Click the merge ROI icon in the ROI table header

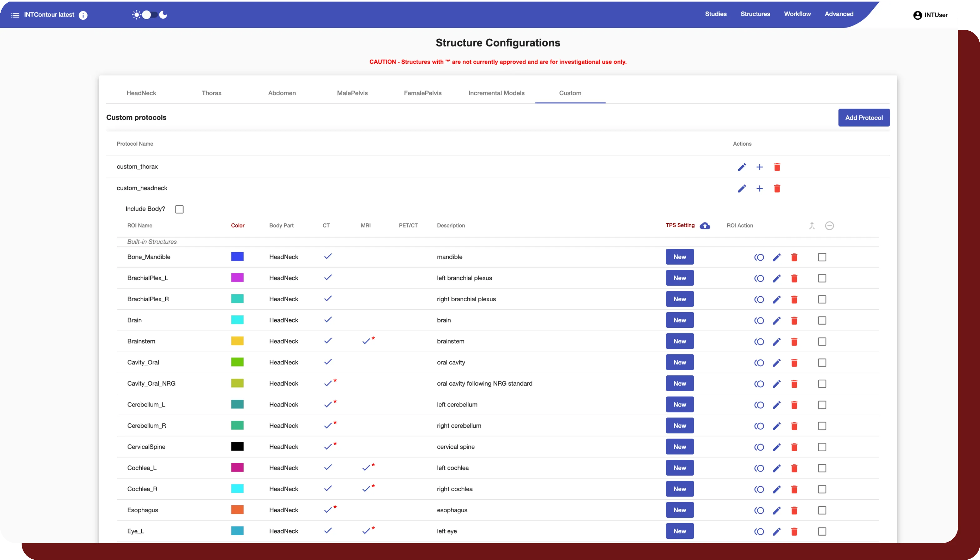pyautogui.click(x=812, y=226)
